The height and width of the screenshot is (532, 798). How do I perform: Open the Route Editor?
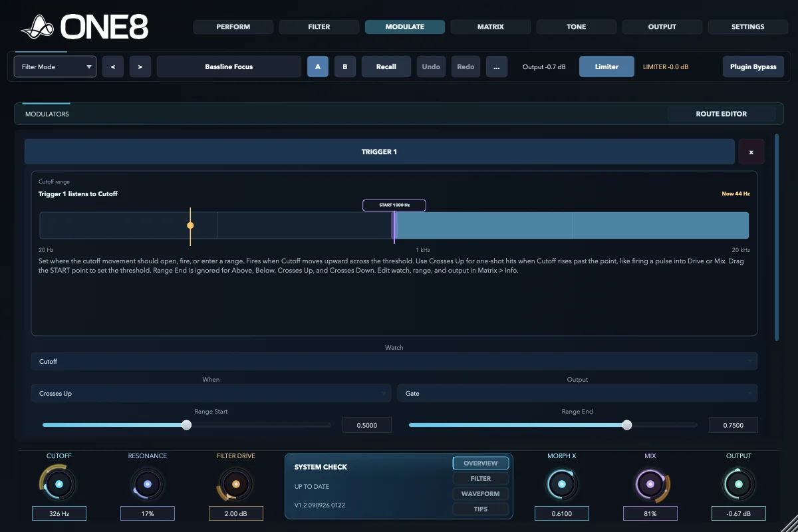[722, 114]
